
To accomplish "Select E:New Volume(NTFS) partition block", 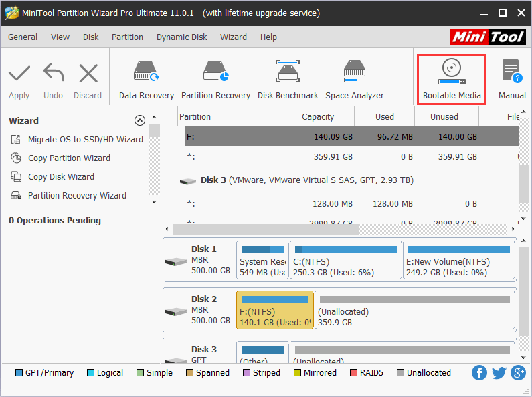I will (459, 260).
